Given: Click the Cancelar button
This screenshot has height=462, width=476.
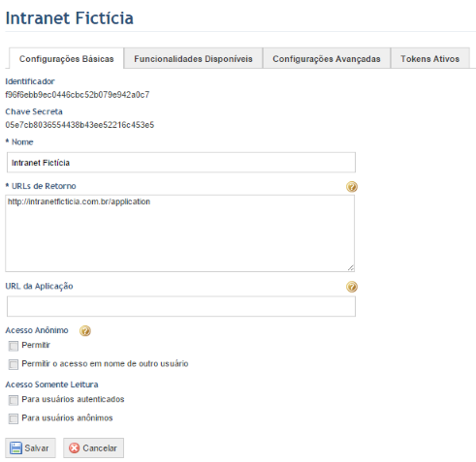Looking at the screenshot, I should click(x=93, y=447).
